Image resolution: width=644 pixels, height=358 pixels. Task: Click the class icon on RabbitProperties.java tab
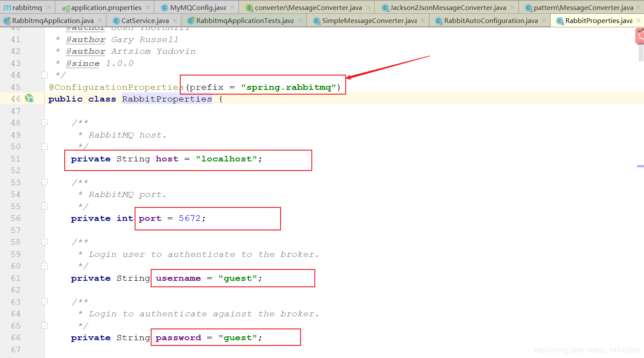coord(560,21)
